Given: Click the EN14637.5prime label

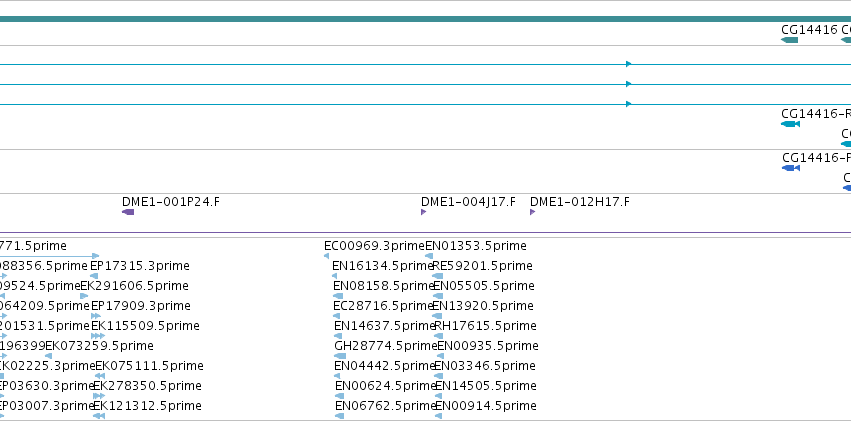Looking at the screenshot, I should point(385,326).
